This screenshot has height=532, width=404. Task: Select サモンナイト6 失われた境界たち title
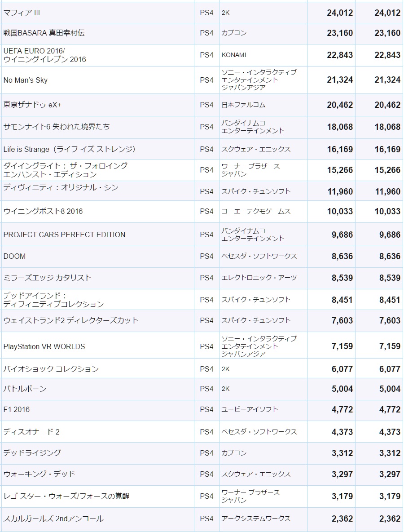point(56,127)
